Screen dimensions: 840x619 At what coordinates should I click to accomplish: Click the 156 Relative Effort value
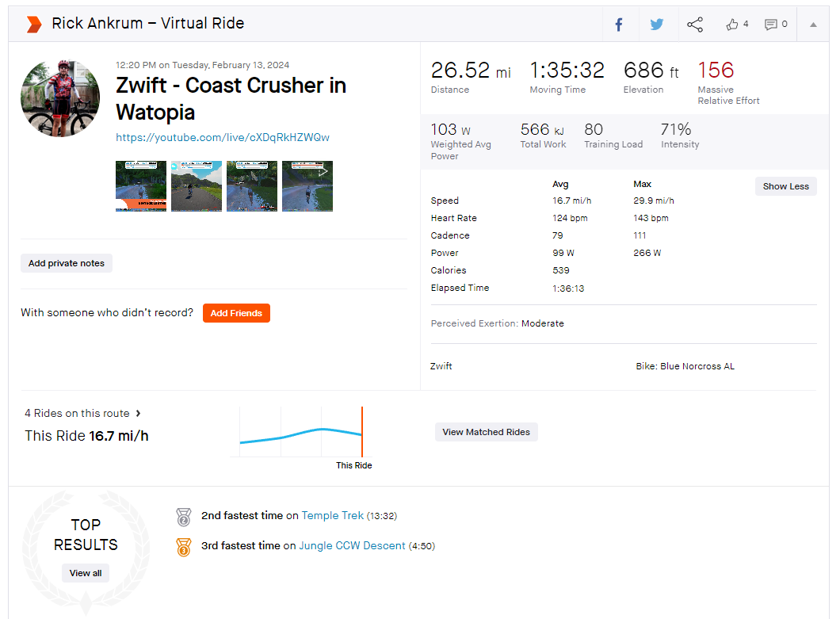pos(716,71)
